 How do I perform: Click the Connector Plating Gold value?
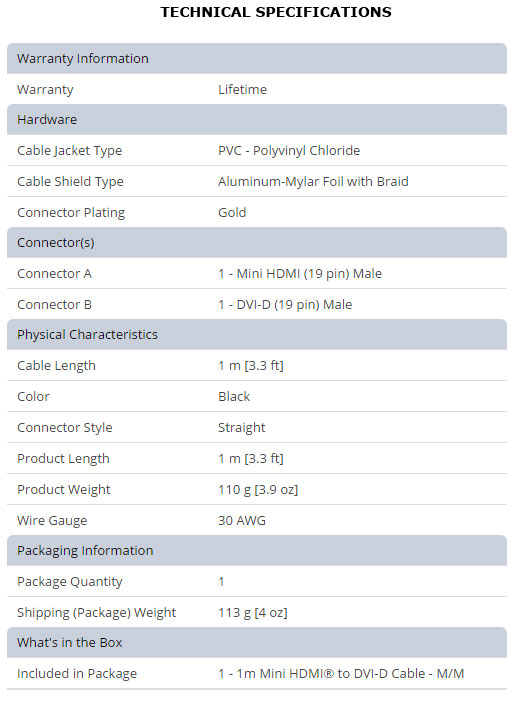[232, 212]
